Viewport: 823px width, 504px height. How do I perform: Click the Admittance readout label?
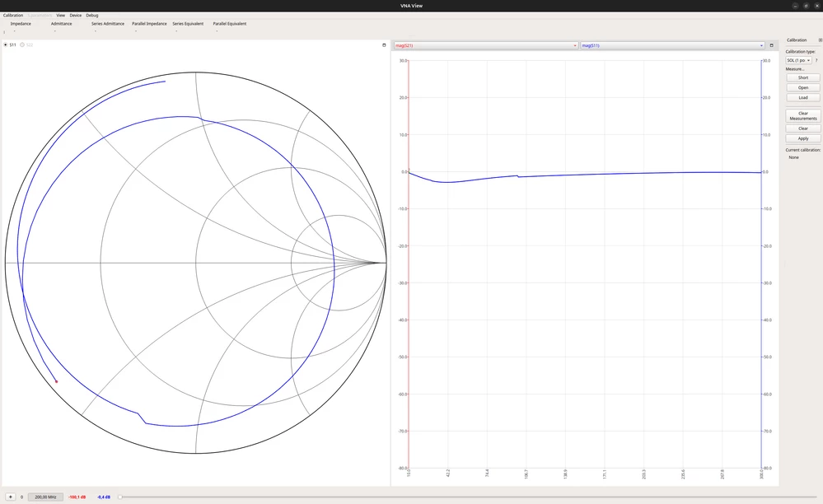pyautogui.click(x=62, y=24)
